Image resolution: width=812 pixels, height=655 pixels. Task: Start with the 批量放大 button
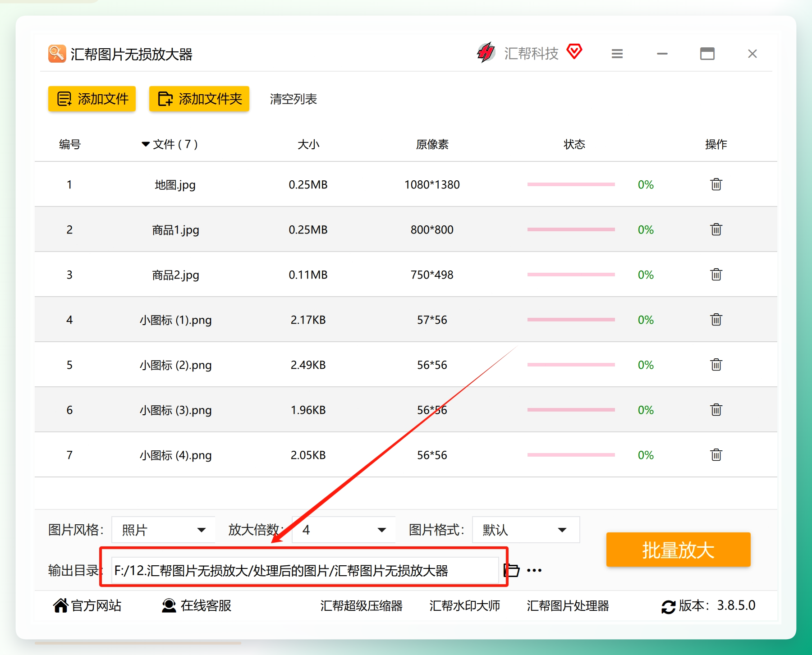(678, 550)
